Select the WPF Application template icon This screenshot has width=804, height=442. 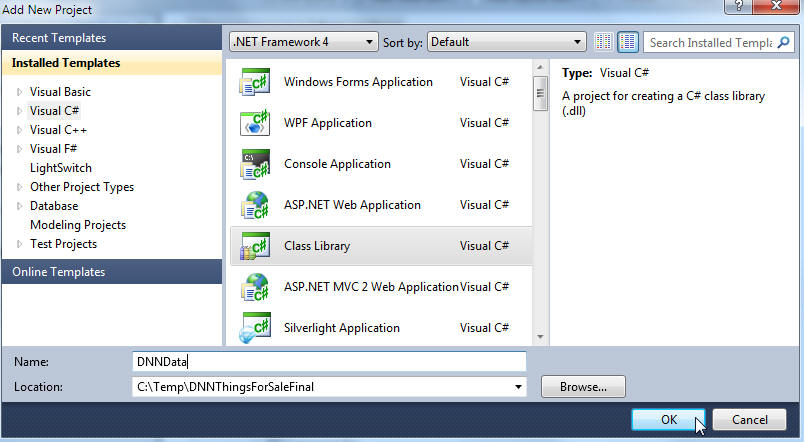pos(255,123)
